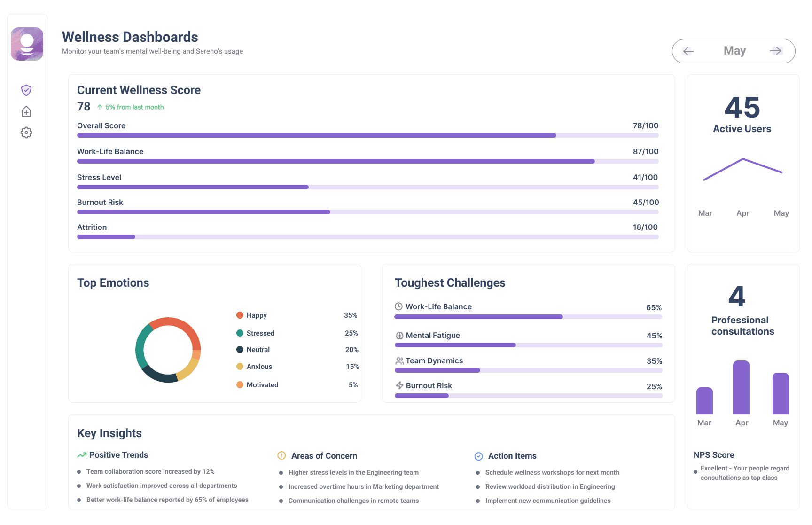The width and height of the screenshot is (812, 525).
Task: Click 'Communication challenges in remote teams'
Action: point(353,501)
